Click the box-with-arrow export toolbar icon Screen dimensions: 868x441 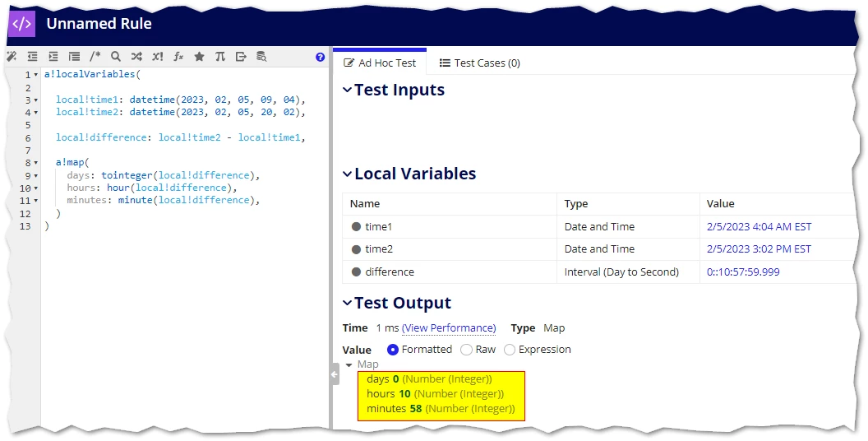click(x=241, y=57)
